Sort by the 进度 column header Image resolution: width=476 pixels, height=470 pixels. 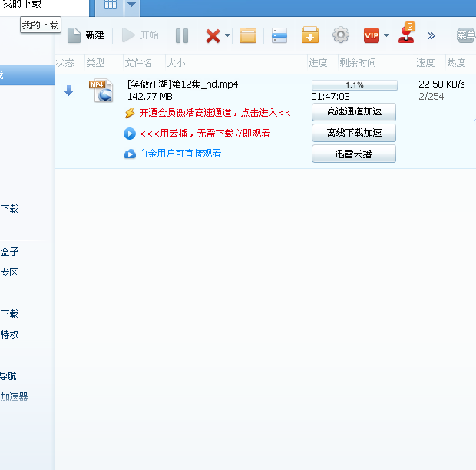[318, 63]
